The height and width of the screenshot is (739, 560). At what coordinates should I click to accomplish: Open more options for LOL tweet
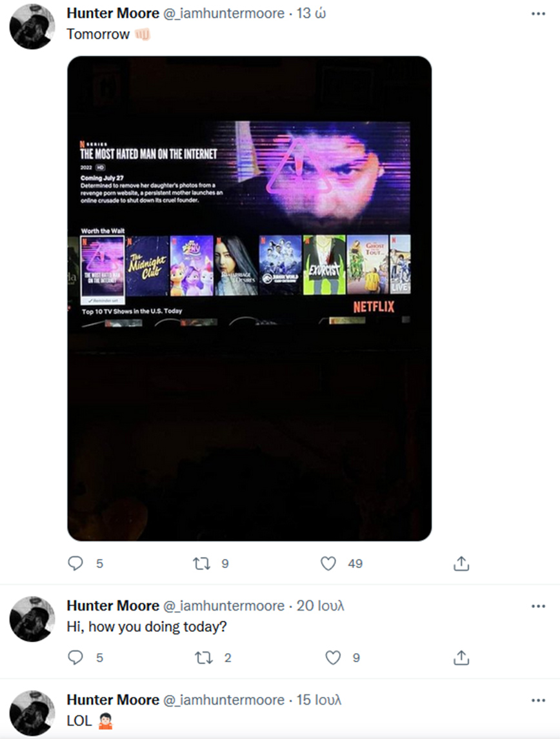click(538, 700)
